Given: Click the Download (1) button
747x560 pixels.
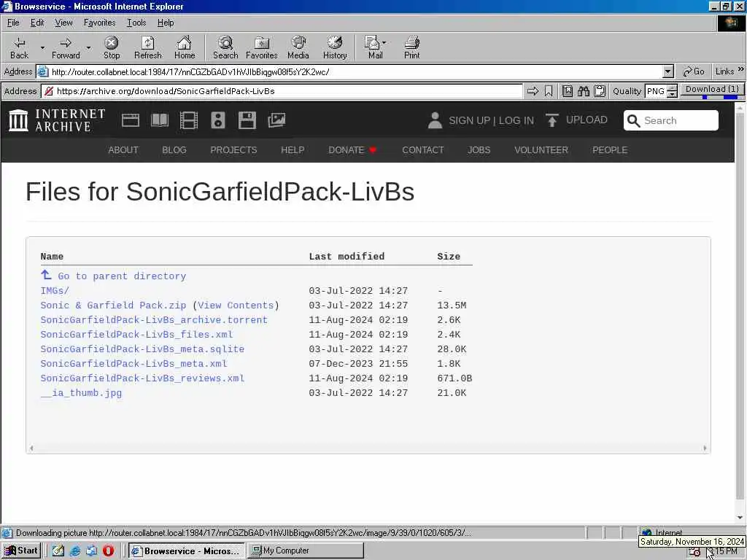Looking at the screenshot, I should (712, 90).
